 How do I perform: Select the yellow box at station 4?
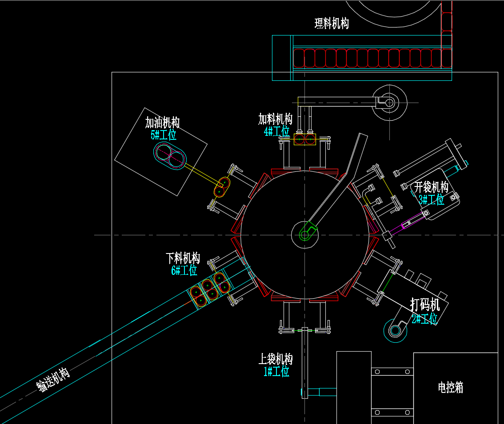coord(305,139)
